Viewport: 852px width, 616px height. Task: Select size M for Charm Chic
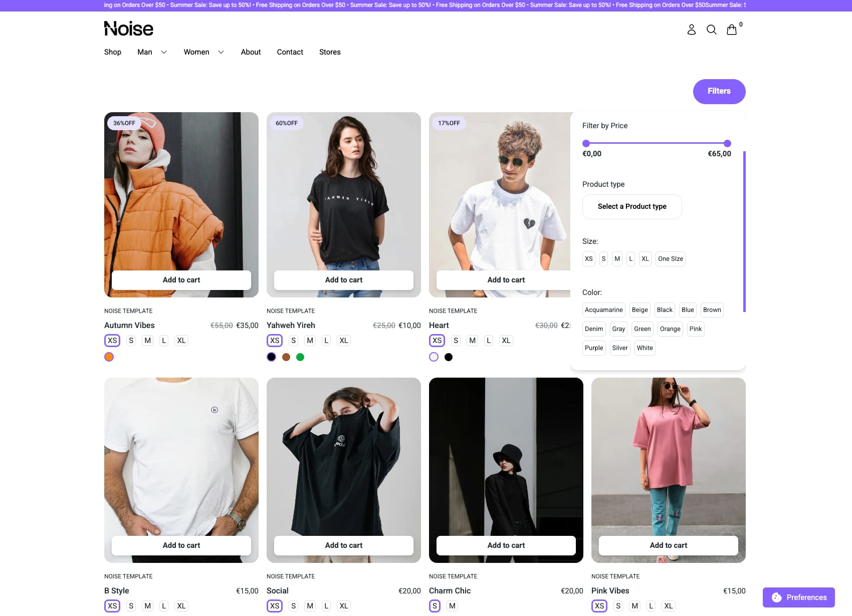(452, 605)
